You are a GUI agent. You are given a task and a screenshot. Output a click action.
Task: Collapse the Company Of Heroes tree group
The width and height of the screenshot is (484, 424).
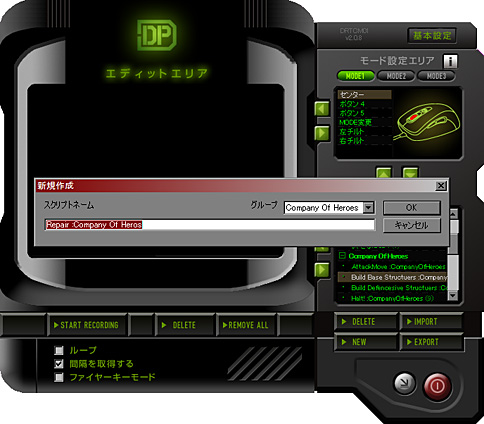(342, 256)
